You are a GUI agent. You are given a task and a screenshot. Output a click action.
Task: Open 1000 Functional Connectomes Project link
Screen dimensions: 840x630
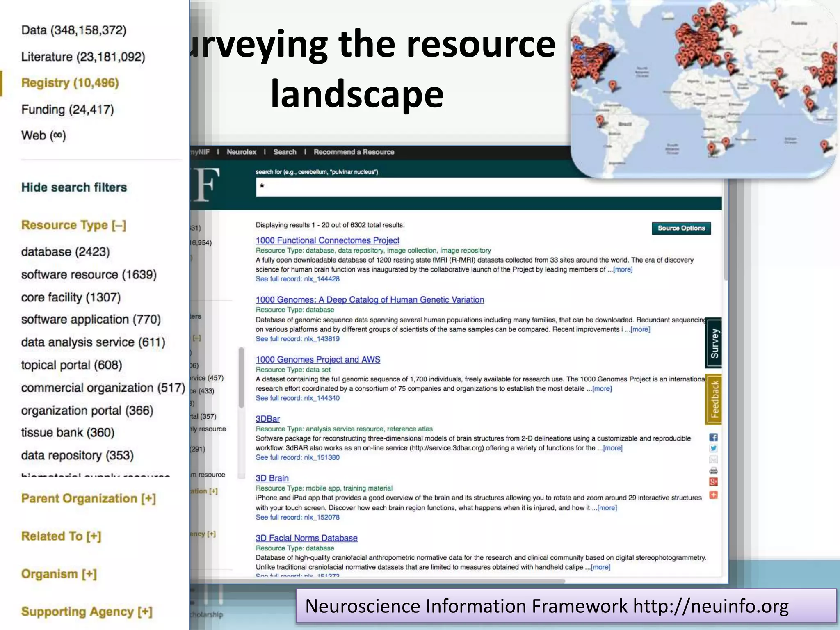[327, 240]
